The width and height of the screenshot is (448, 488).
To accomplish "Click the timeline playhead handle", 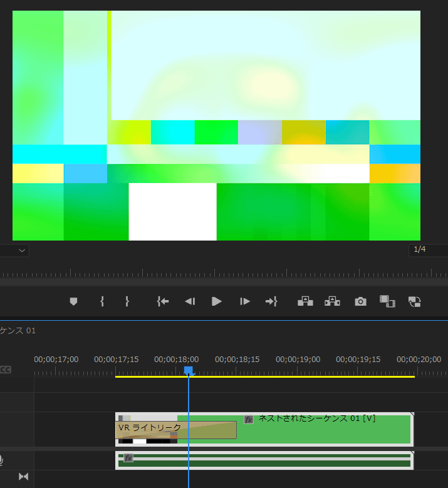I will pyautogui.click(x=189, y=371).
